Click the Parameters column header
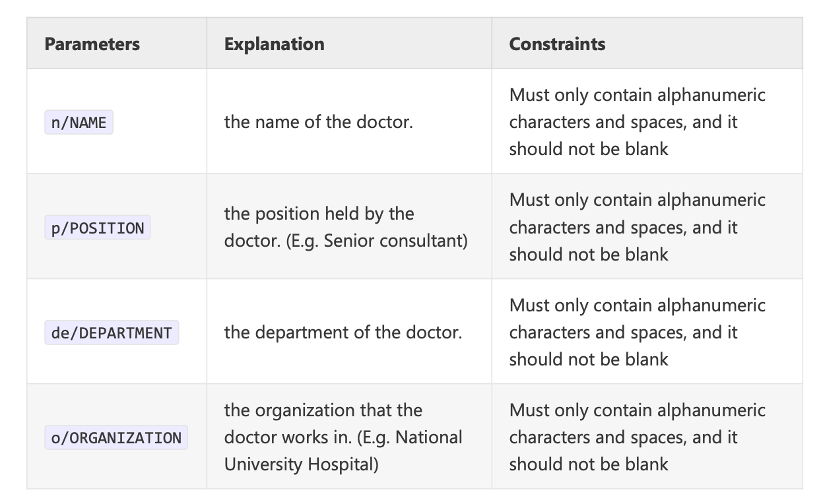Viewport: 821px width, 504px height. (92, 44)
